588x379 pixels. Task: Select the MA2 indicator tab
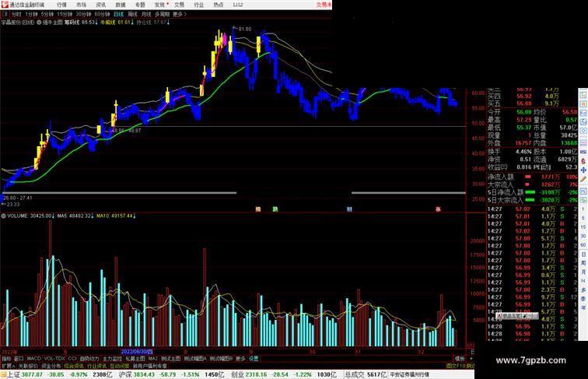pos(153,359)
